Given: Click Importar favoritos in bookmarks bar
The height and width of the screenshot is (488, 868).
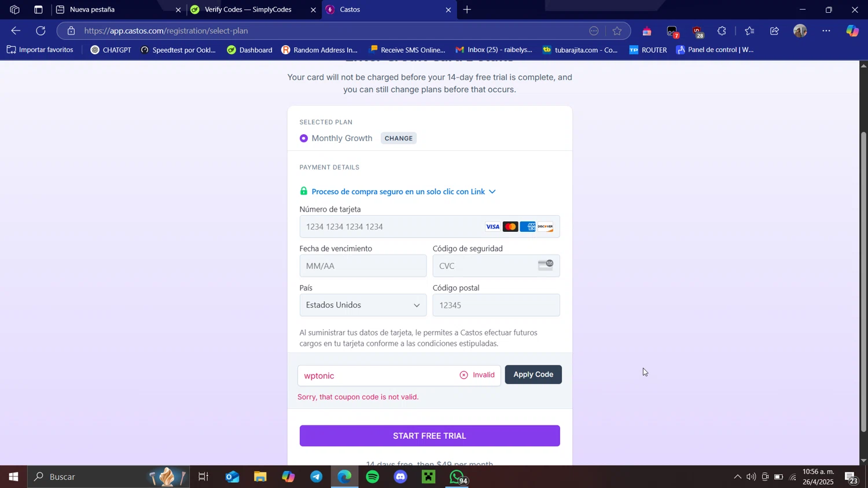Looking at the screenshot, I should (x=40, y=50).
